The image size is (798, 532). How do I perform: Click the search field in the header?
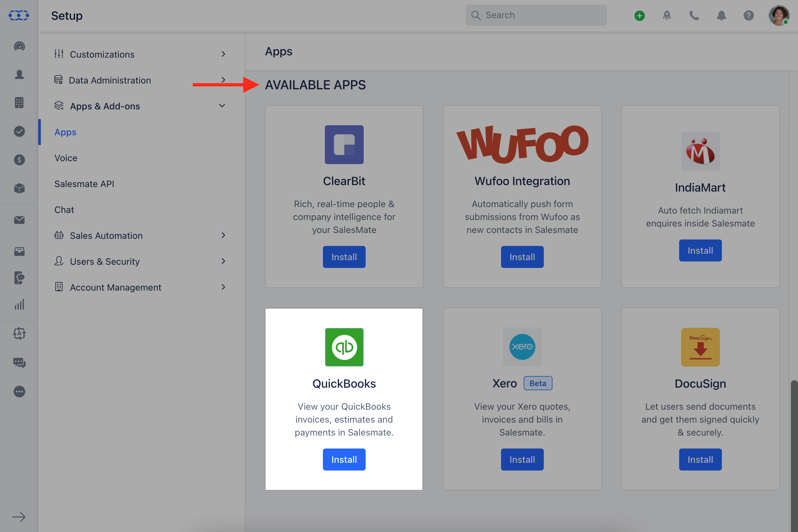click(x=536, y=15)
